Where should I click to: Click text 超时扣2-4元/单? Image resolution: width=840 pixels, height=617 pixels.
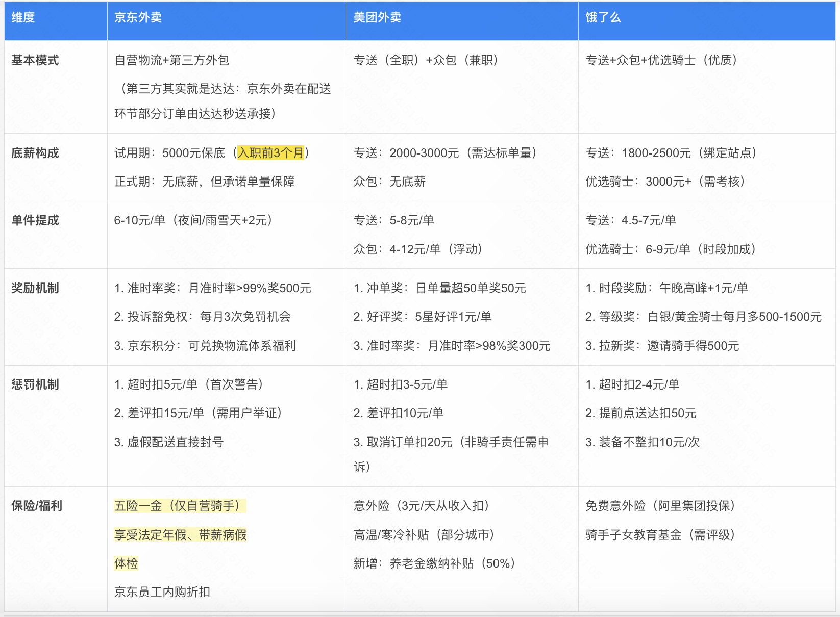click(x=639, y=384)
